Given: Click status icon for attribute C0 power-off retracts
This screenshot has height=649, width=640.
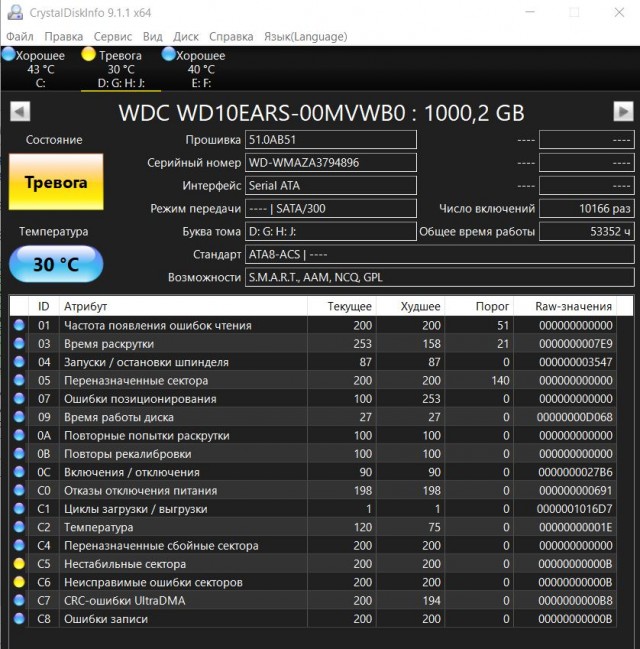Looking at the screenshot, I should point(19,490).
